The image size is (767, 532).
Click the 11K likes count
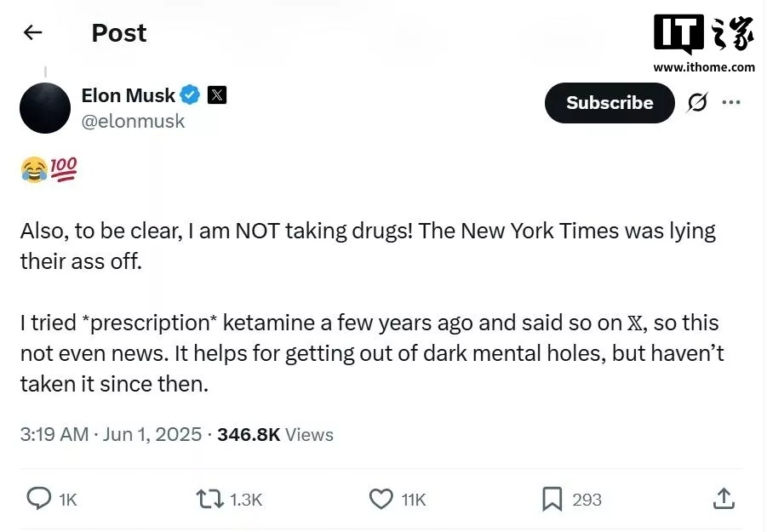414,500
